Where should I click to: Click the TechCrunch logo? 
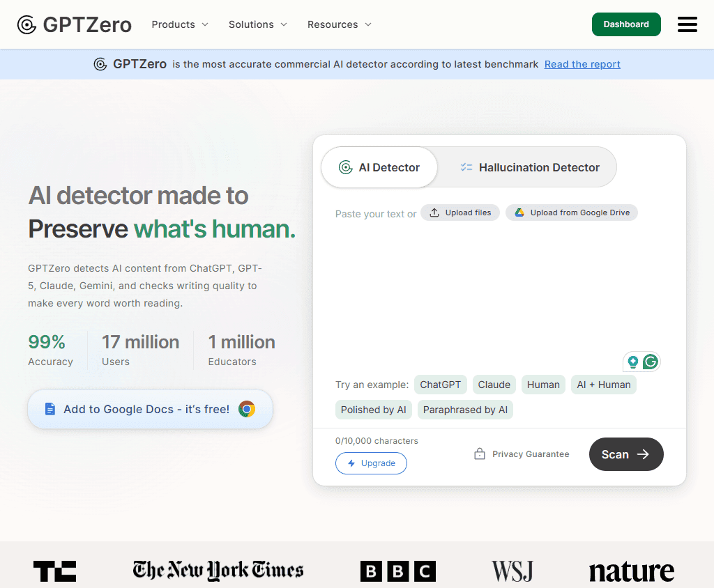(54, 571)
